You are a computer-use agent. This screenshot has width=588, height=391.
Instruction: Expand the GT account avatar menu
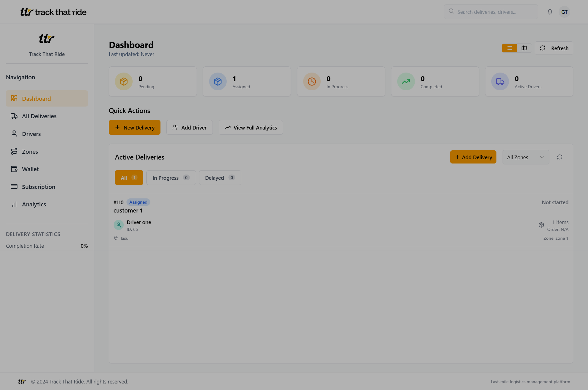[x=564, y=12]
